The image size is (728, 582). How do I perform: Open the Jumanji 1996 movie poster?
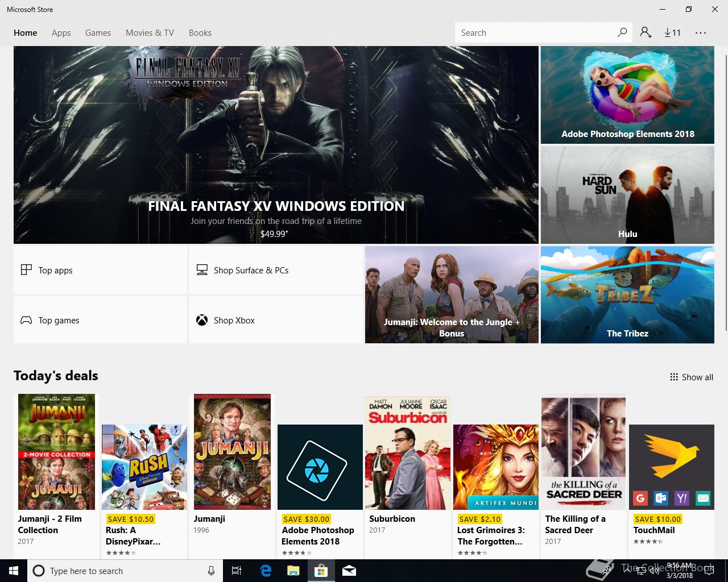tap(232, 452)
